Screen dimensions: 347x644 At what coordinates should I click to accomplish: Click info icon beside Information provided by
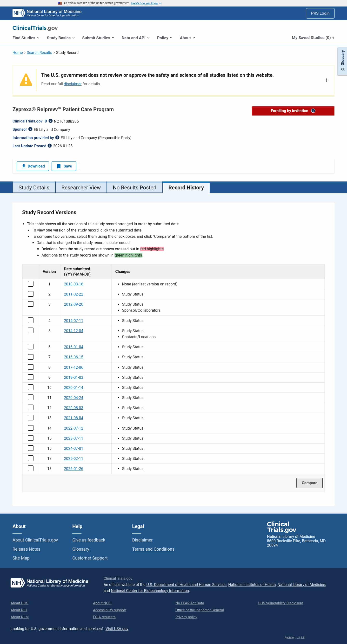click(x=57, y=137)
